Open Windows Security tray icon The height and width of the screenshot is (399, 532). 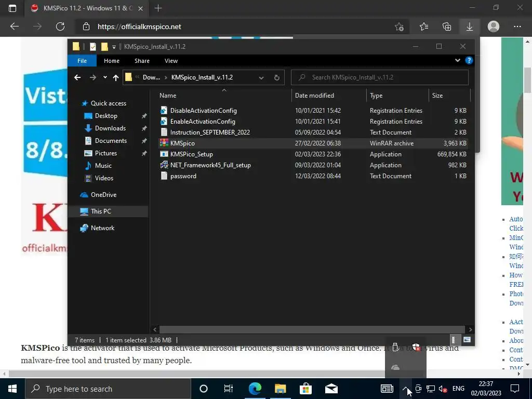(x=416, y=347)
